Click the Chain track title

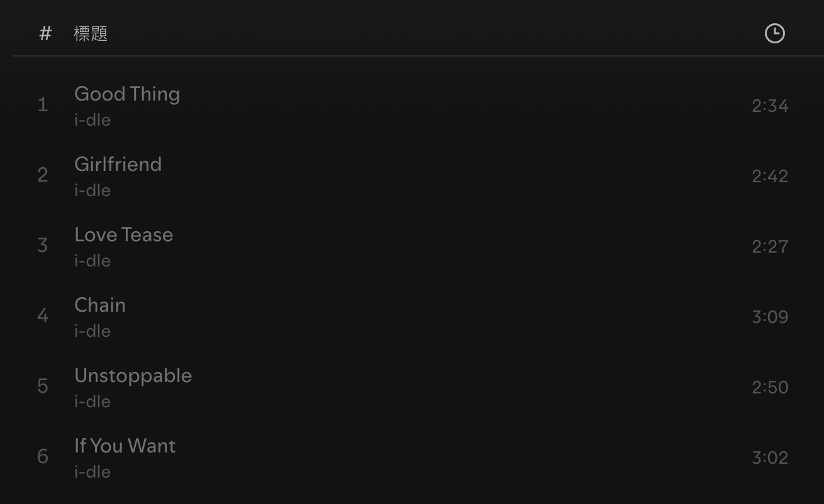pyautogui.click(x=100, y=305)
